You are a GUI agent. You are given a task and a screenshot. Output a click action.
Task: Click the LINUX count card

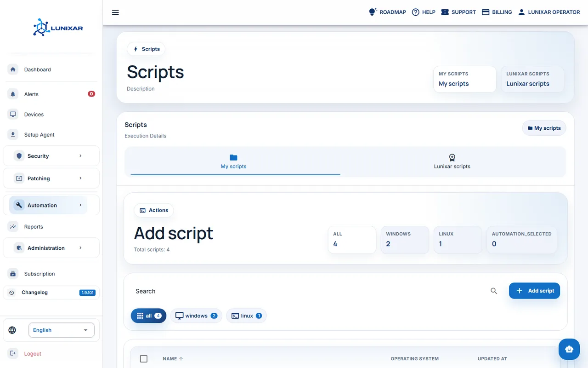coord(458,240)
